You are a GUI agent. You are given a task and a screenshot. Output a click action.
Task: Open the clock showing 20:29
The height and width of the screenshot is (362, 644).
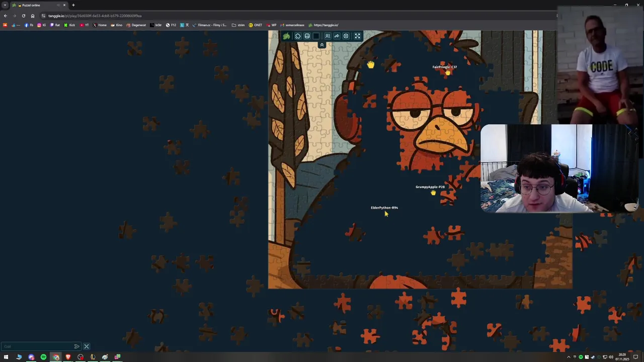622,357
